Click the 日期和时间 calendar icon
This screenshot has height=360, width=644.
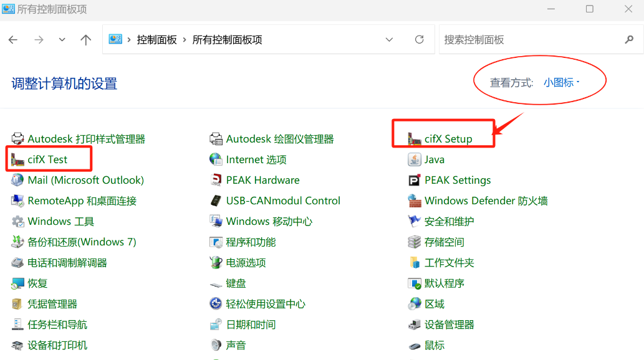(x=216, y=324)
